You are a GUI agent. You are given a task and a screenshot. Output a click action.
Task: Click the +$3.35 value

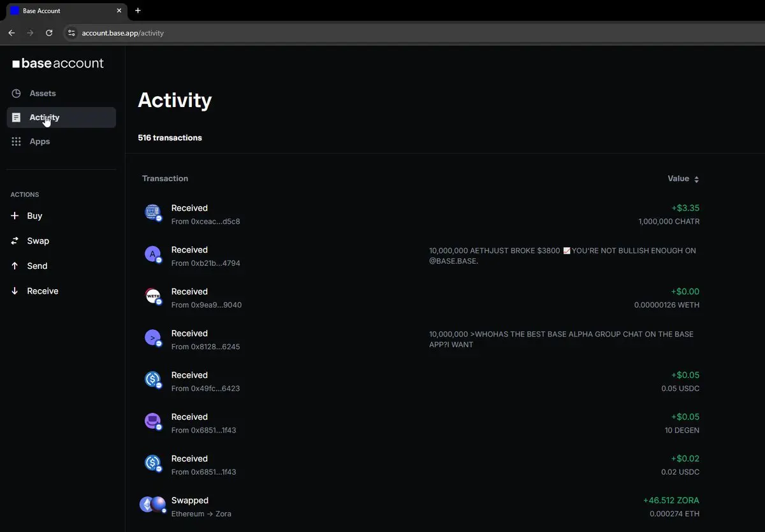coord(685,208)
